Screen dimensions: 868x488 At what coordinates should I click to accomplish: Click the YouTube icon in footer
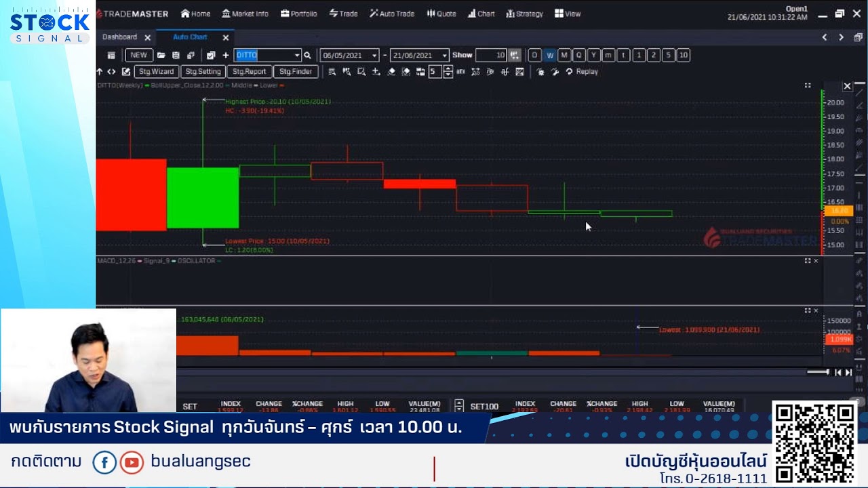132,463
